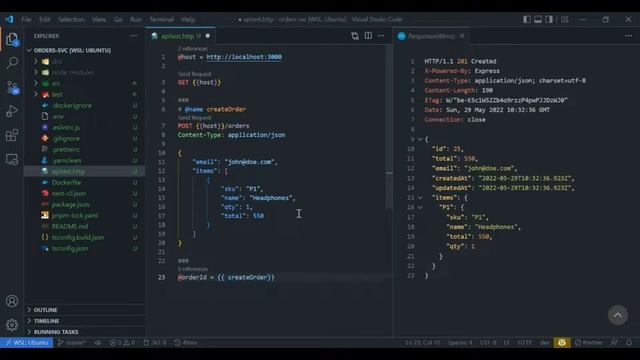Open the Help menu
The width and height of the screenshot is (640, 360).
tap(188, 19)
